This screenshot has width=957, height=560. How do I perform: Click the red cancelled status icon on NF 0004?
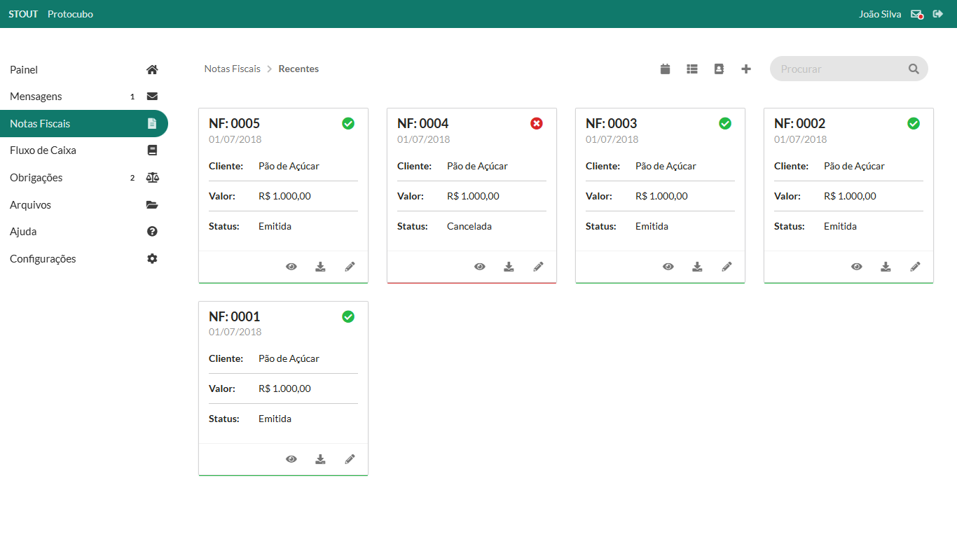[537, 123]
